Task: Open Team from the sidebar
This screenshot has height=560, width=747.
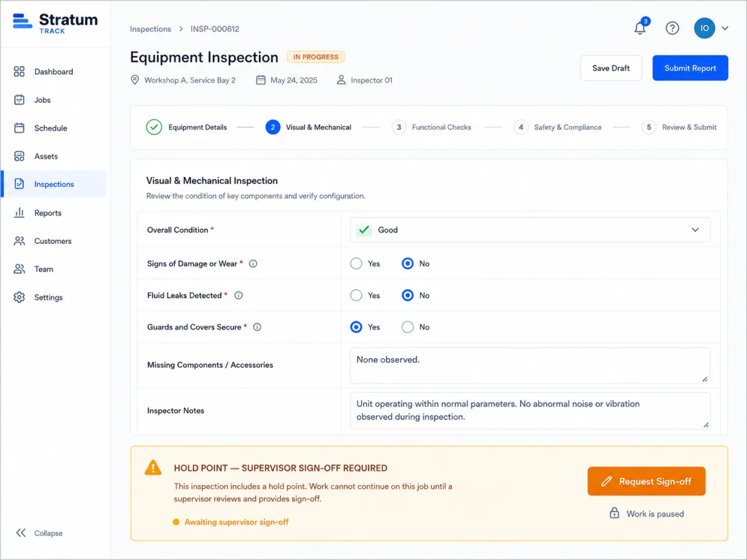Action: click(54, 269)
